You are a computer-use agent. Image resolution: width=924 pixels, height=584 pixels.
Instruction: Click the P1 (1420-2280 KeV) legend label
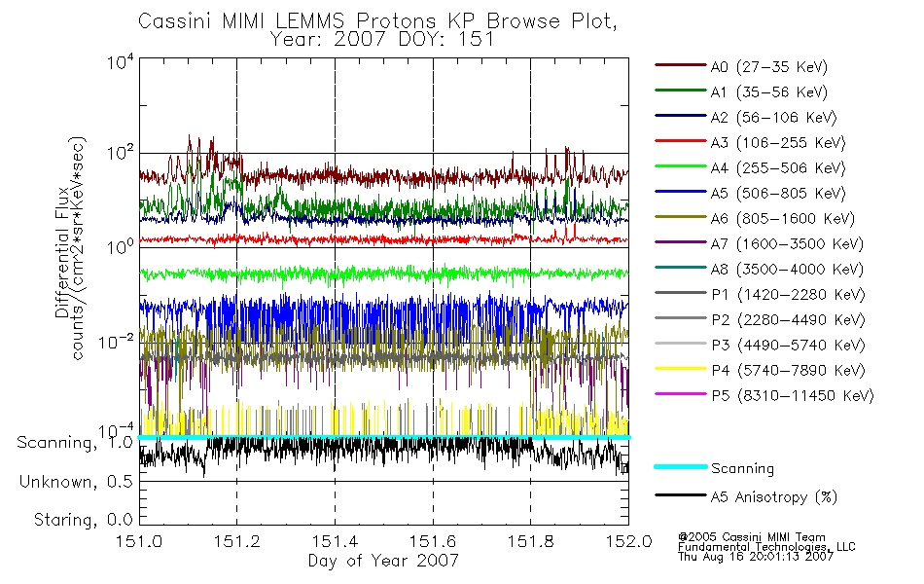point(788,295)
